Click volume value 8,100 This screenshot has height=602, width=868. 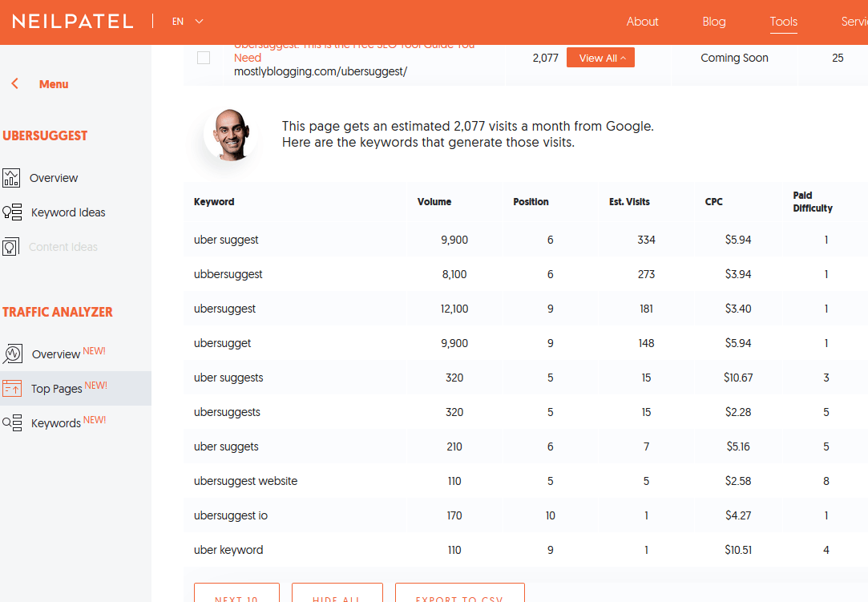(454, 274)
